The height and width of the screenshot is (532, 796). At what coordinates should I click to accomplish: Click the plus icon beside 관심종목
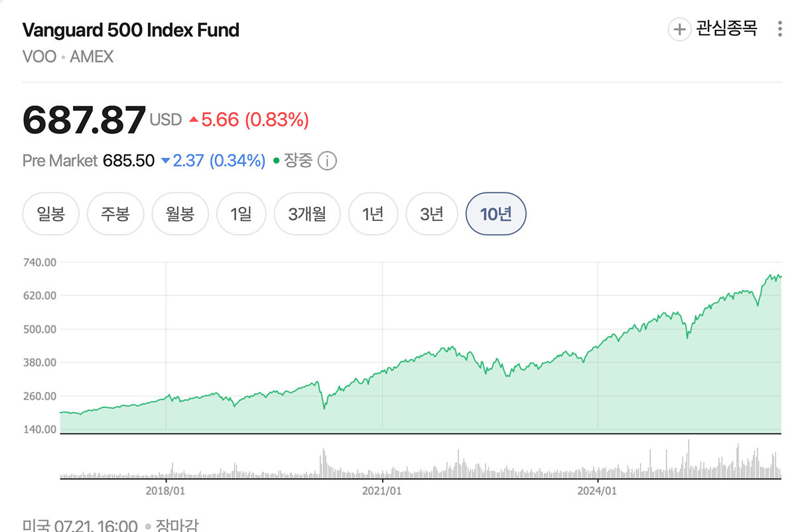(x=679, y=29)
